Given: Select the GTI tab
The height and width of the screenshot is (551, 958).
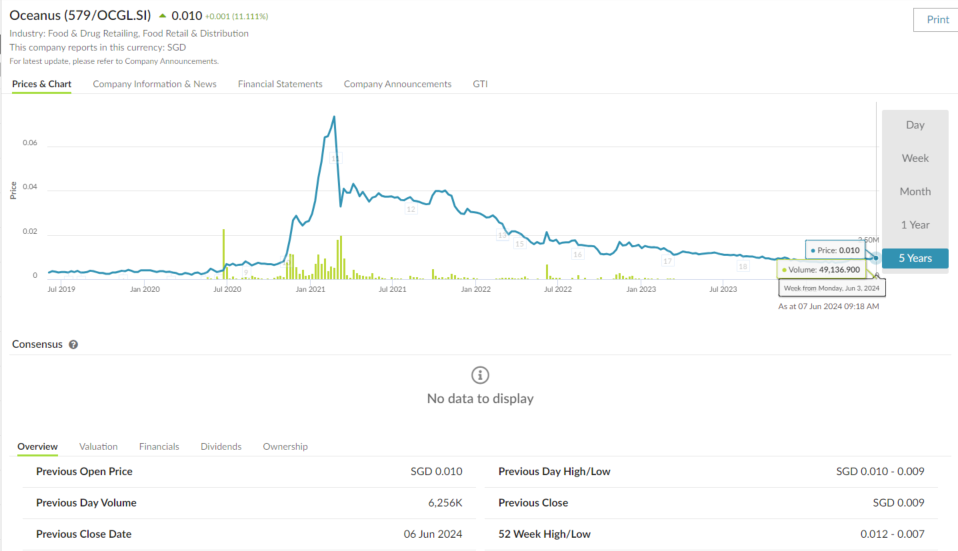Looking at the screenshot, I should [480, 84].
